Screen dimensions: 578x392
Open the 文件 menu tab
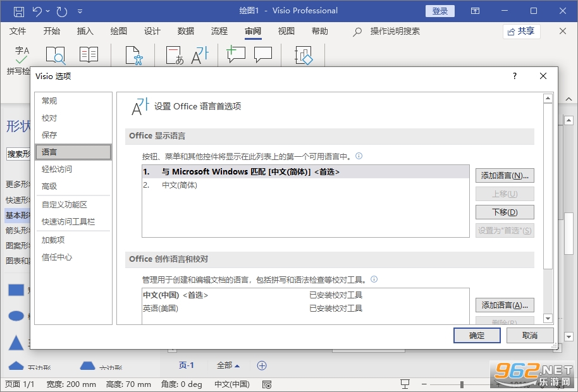click(18, 32)
